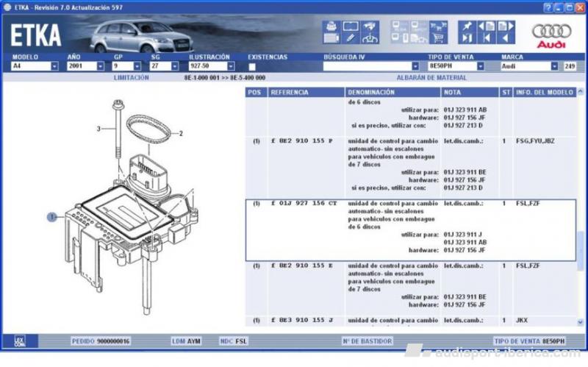Viewport: 588px width, 367px height.
Task: Click the icon below the airplane icon
Action: (x=370, y=38)
